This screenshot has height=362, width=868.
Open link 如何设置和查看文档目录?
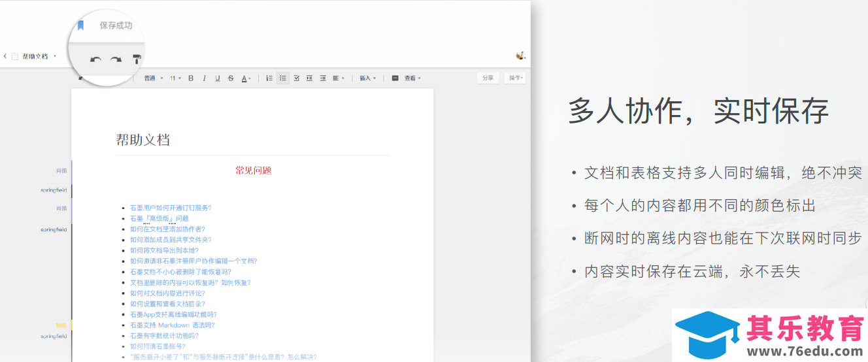coord(167,304)
